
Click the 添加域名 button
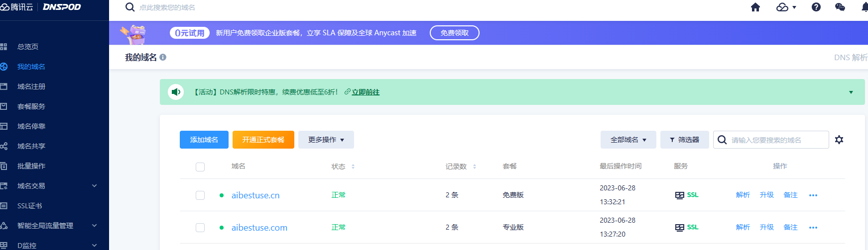coord(204,140)
